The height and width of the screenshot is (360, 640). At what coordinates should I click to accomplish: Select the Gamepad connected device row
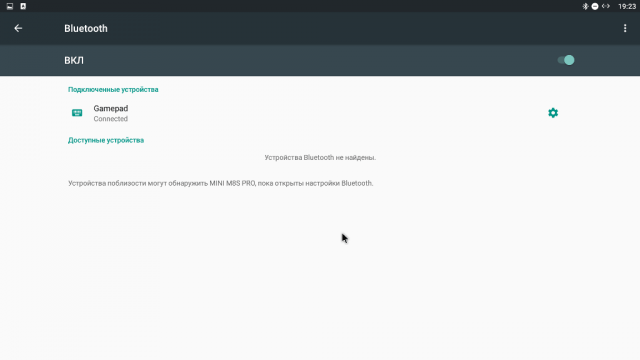[320, 113]
